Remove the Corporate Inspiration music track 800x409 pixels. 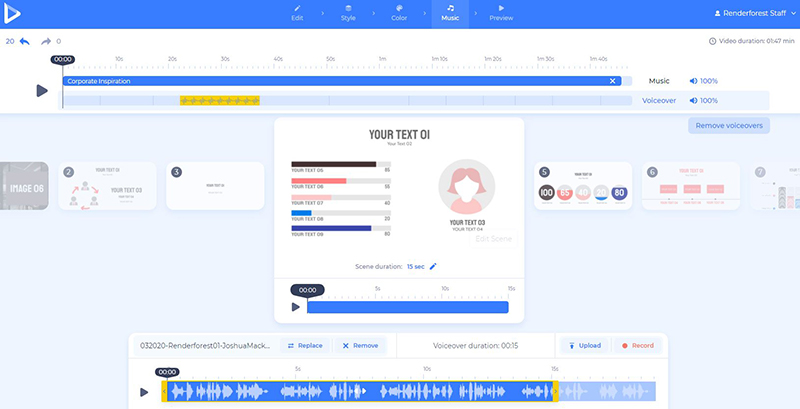point(613,81)
